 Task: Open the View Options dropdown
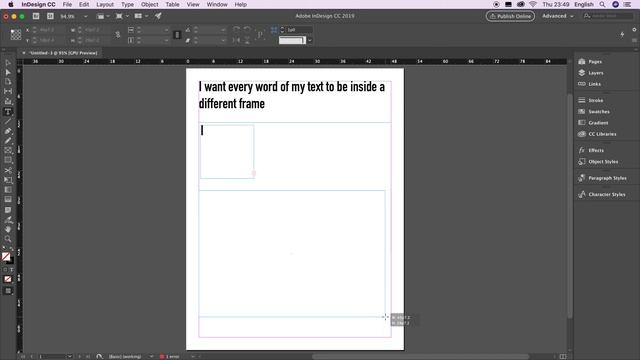tap(102, 16)
